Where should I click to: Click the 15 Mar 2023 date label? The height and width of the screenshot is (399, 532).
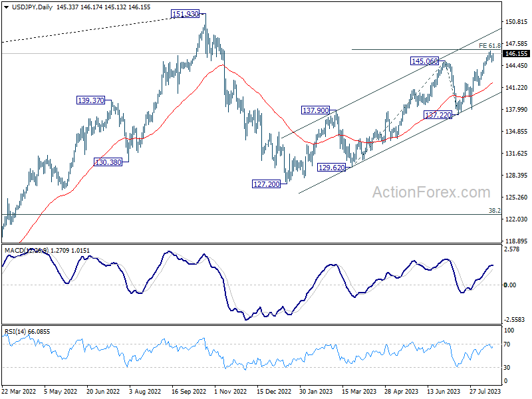(x=359, y=391)
